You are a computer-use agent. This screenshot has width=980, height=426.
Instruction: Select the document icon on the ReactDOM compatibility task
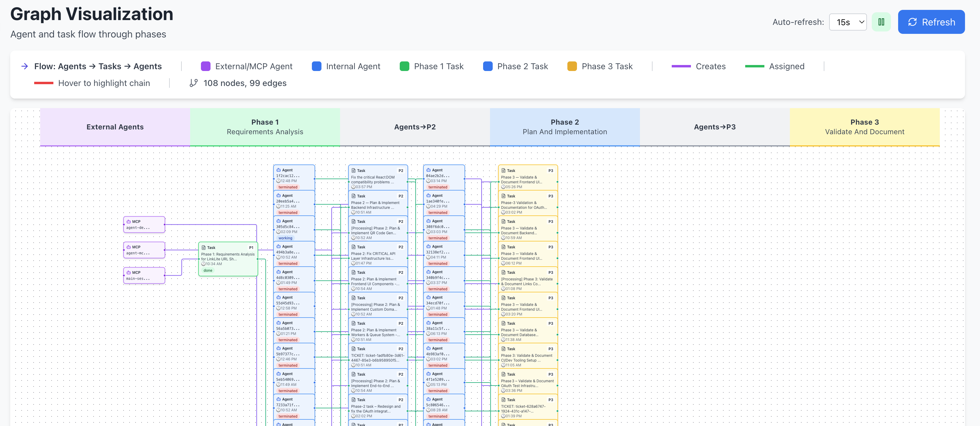(354, 171)
